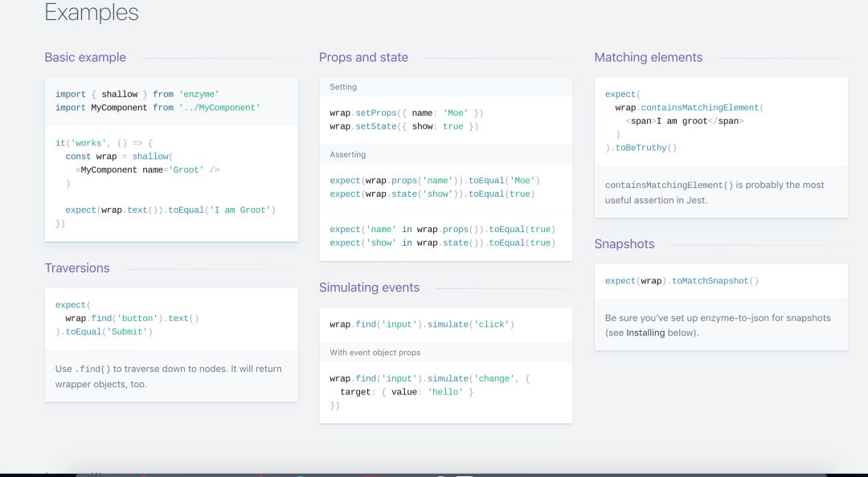
Task: Click the Snapshots section heading
Action: (624, 244)
